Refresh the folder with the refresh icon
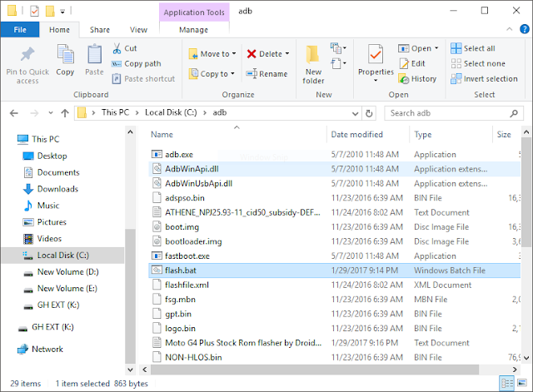 click(x=369, y=113)
